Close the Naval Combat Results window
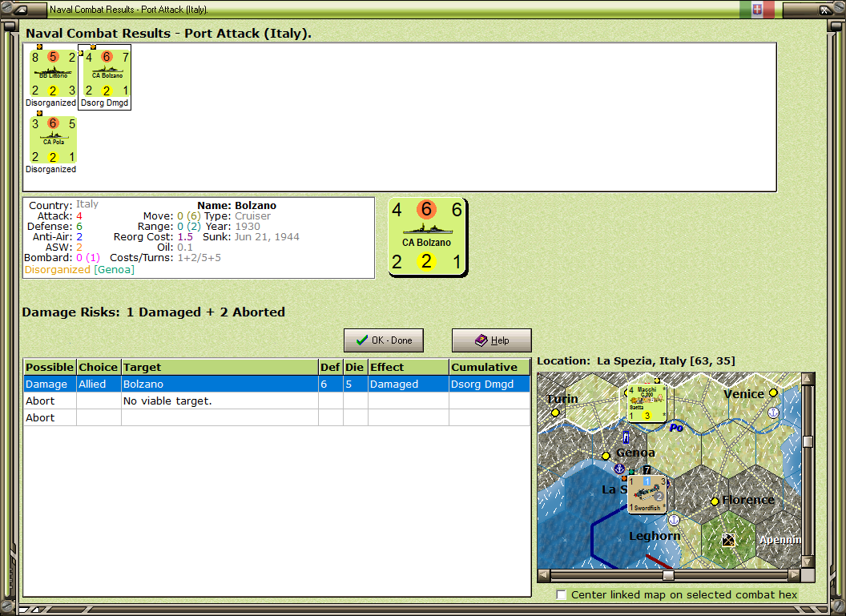 click(x=824, y=9)
